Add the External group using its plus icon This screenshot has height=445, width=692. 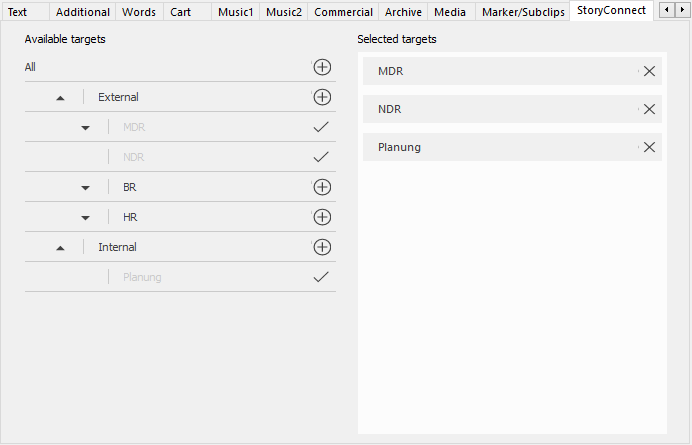(322, 97)
